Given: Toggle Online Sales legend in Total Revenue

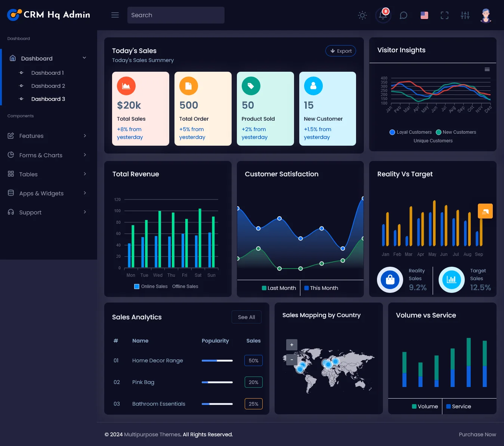Looking at the screenshot, I should tap(151, 287).
